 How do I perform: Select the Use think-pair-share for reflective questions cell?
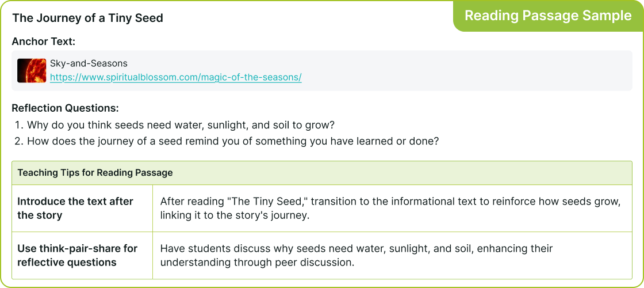[x=78, y=255]
